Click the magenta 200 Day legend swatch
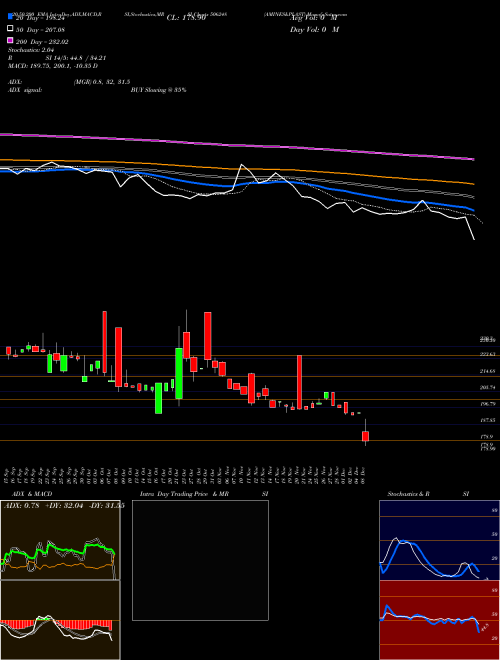The image size is (500, 660). tap(11, 41)
